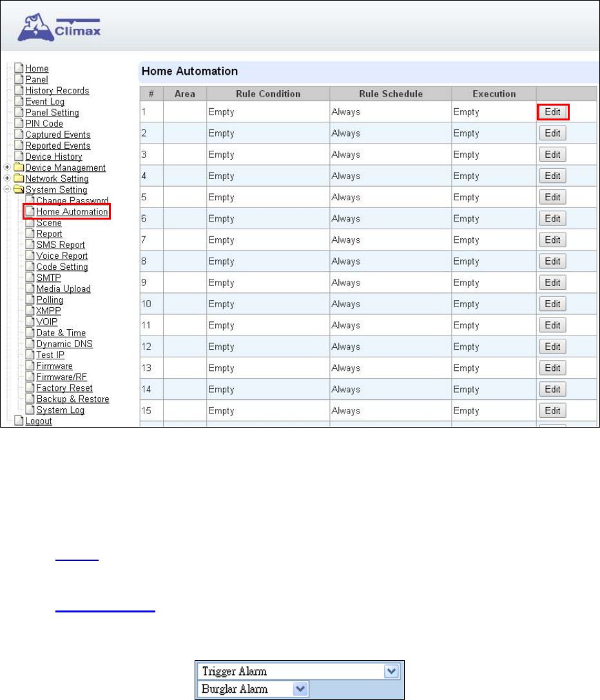Click the page icon beside Report
The image size is (600, 700).
pyautogui.click(x=30, y=234)
